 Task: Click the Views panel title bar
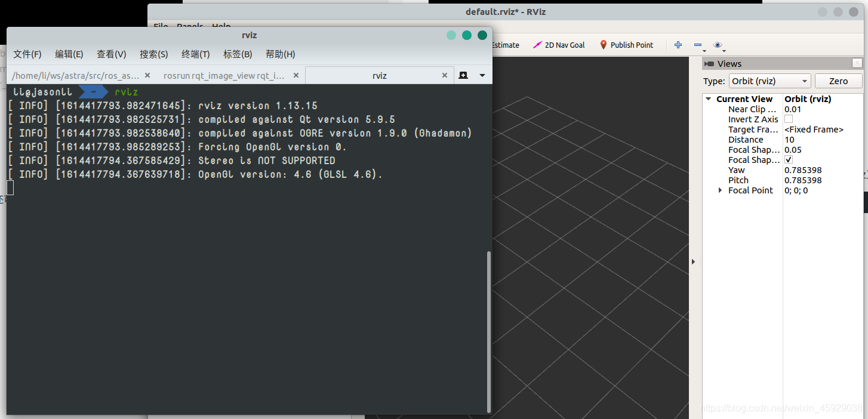pyautogui.click(x=782, y=64)
